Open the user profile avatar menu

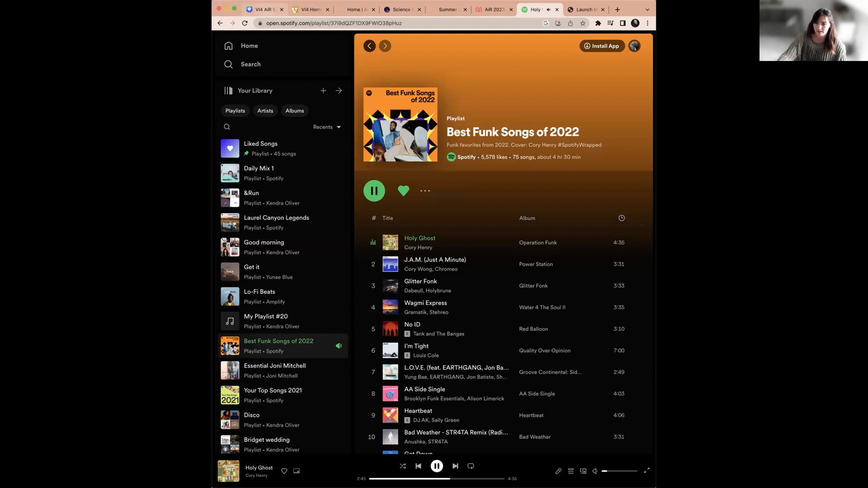point(634,46)
